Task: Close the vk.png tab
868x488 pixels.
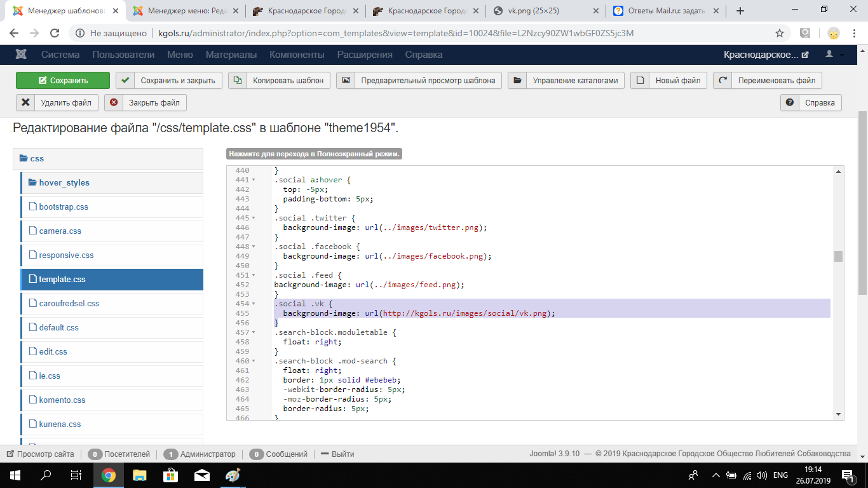Action: (595, 11)
